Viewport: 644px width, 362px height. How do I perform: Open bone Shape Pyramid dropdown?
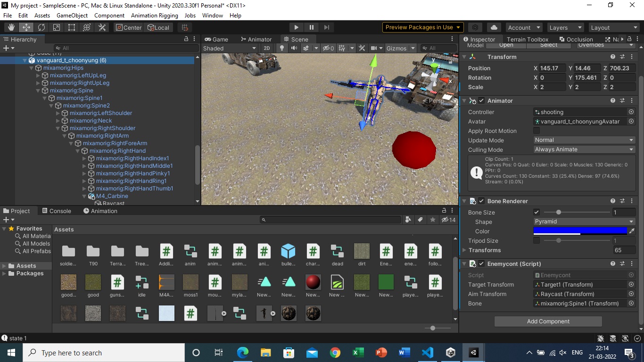[x=584, y=222]
